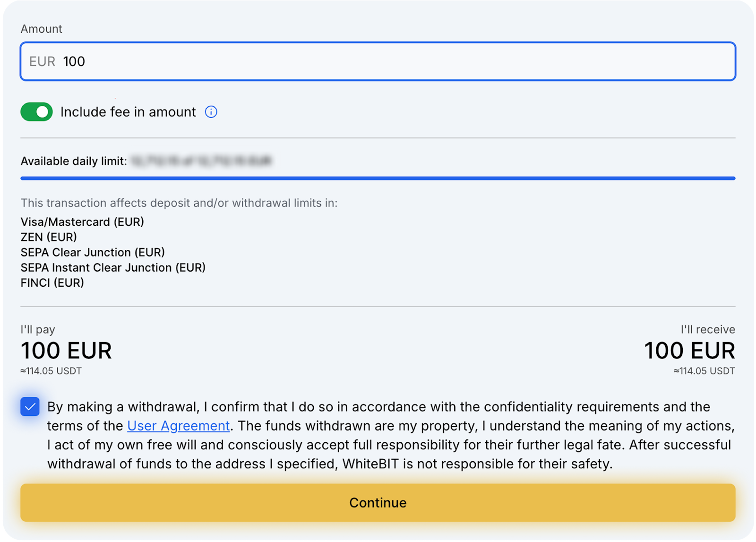This screenshot has height=542, width=756.
Task: Click the USDT estimate under I'll receive
Action: pos(704,371)
